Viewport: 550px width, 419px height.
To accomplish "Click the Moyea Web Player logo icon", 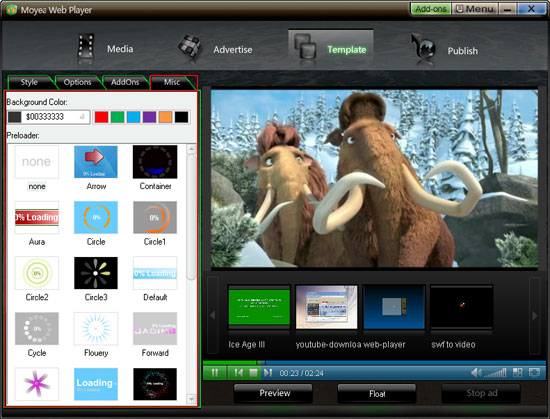I will [11, 9].
